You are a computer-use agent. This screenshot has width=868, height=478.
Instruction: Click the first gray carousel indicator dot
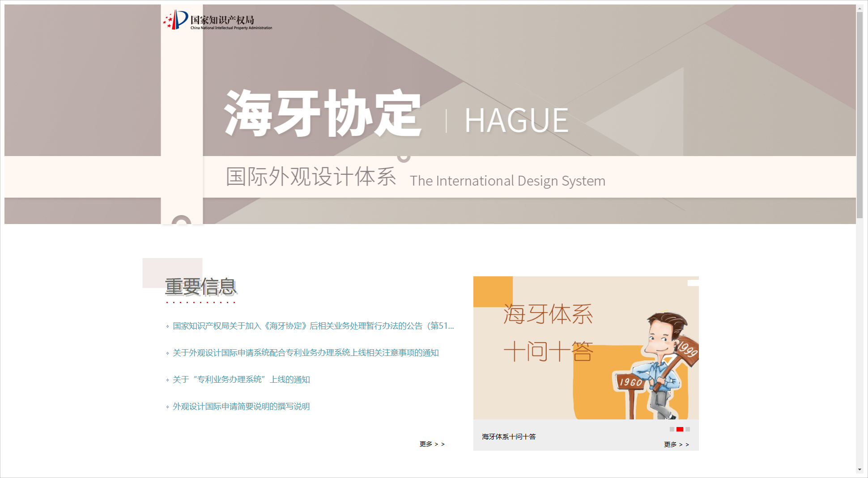672,429
